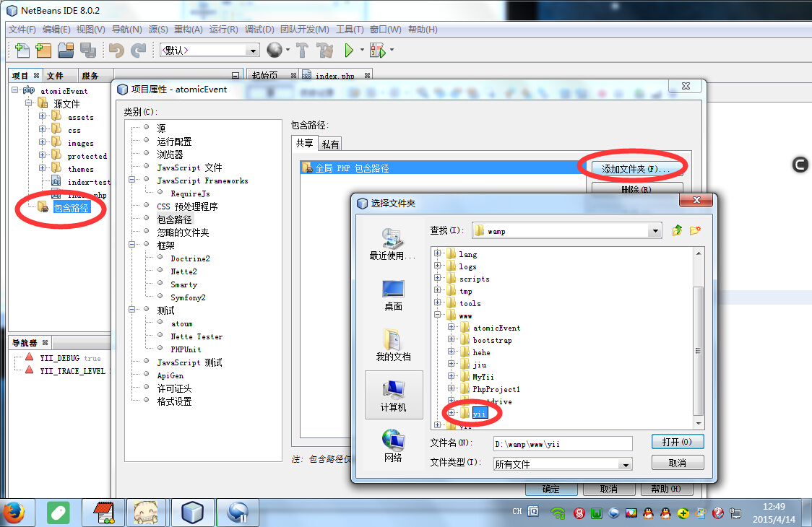The image size is (812, 527).
Task: Click the Debug Project toolbar icon
Action: click(x=378, y=51)
